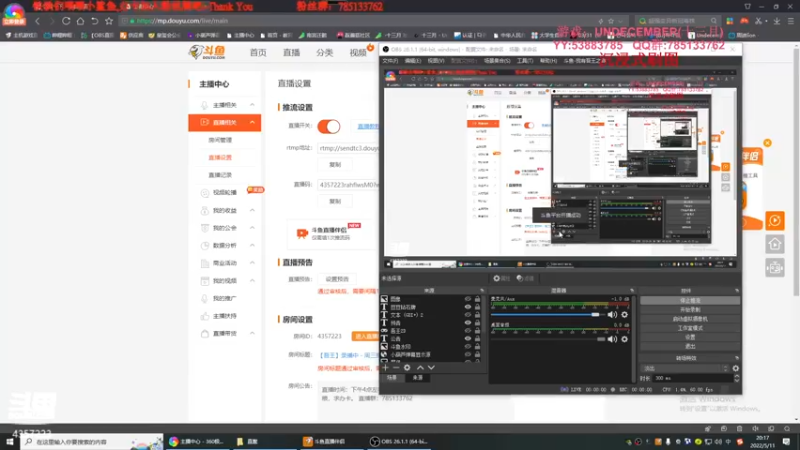Click Douyu logo in page header
800x450 pixels.
[x=207, y=52]
